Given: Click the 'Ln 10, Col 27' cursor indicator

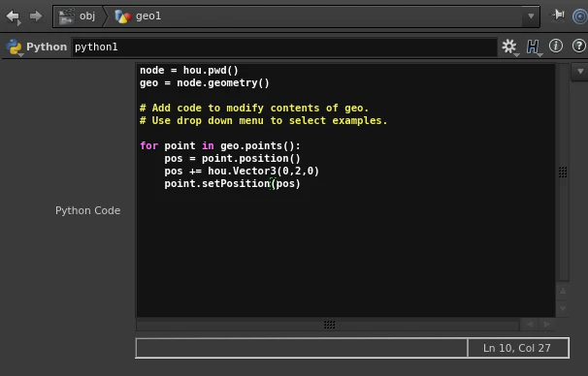Looking at the screenshot, I should point(518,348).
